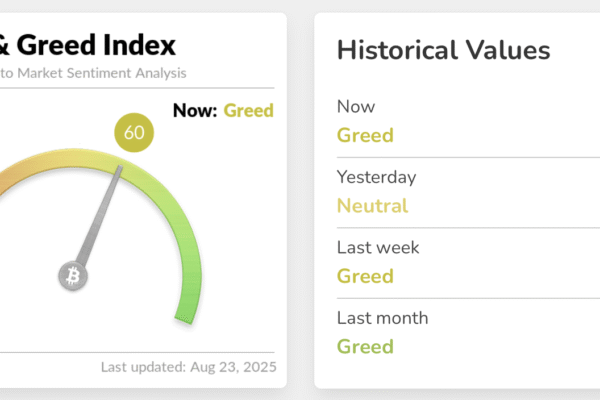Screen dimensions: 600x400
Task: Click the "& Greed Index" card title
Action: tap(88, 45)
